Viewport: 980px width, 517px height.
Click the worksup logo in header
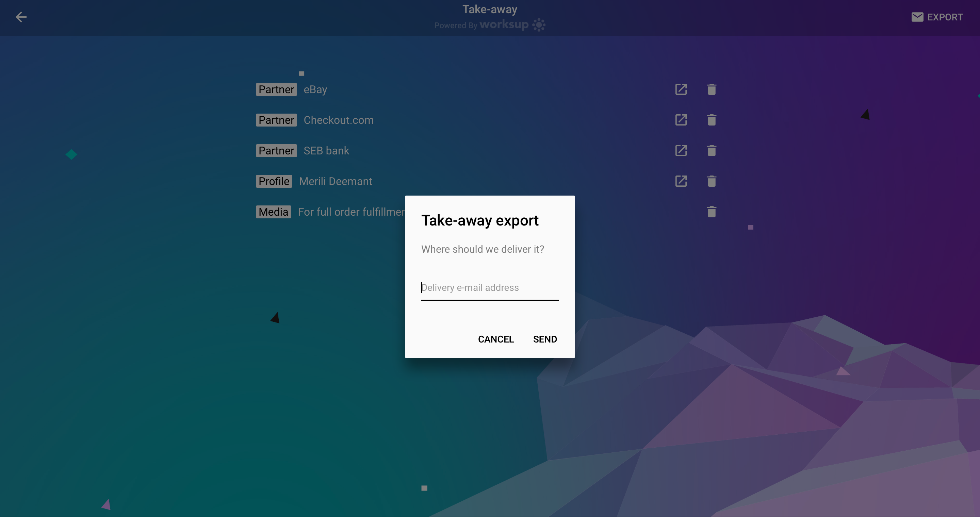tap(512, 25)
